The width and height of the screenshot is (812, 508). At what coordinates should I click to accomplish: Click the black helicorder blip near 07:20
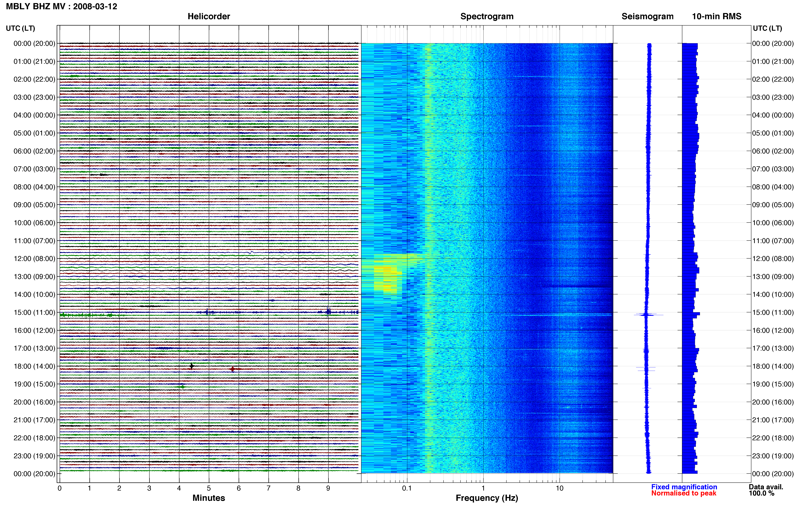(103, 175)
